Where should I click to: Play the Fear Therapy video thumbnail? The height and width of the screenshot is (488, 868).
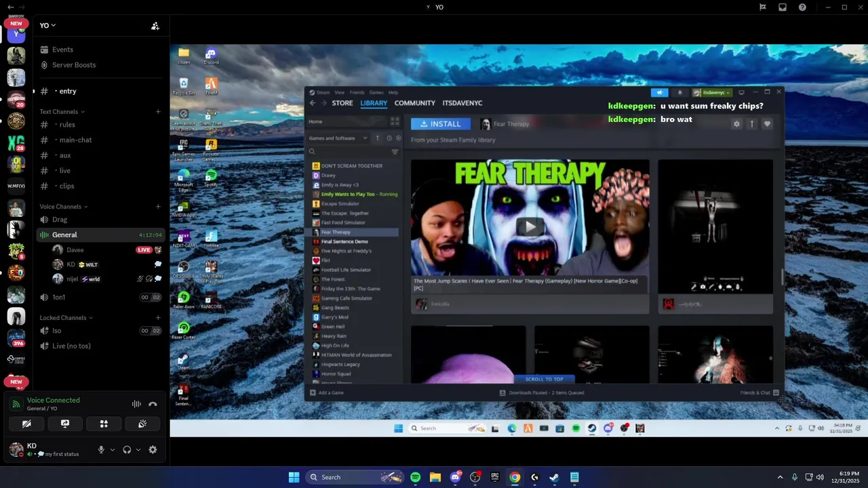click(x=530, y=226)
